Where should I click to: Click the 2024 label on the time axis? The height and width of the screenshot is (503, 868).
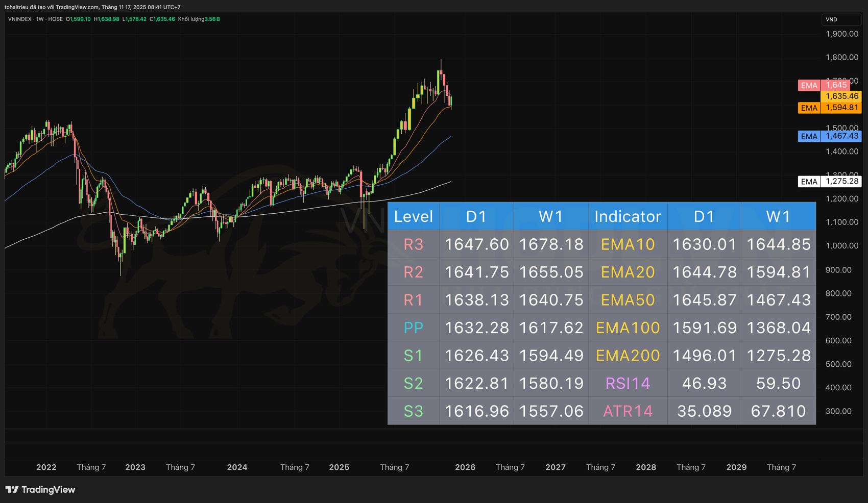pos(237,467)
